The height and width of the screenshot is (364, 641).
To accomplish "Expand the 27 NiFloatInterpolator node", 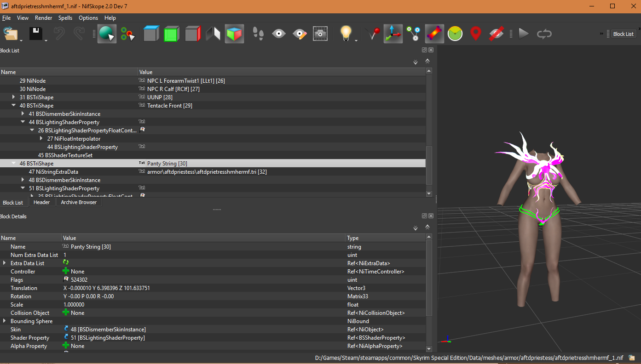I will 41,139.
